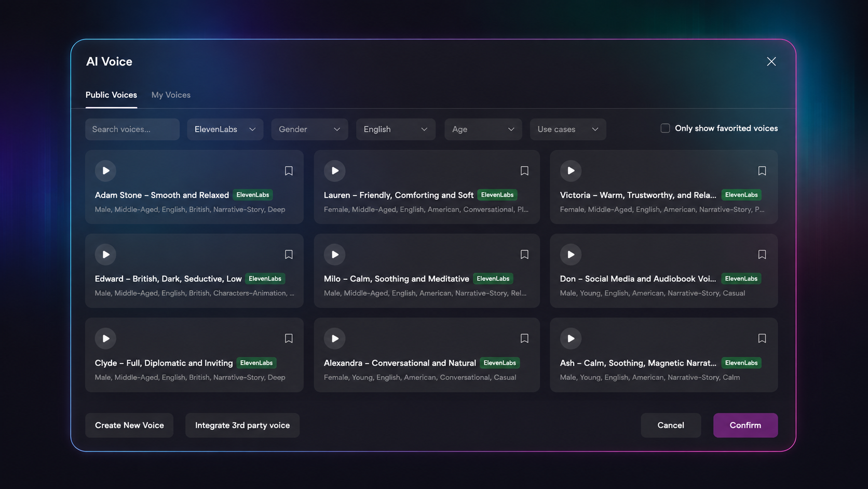Switch to the Public Voices tab
868x489 pixels.
click(x=111, y=95)
